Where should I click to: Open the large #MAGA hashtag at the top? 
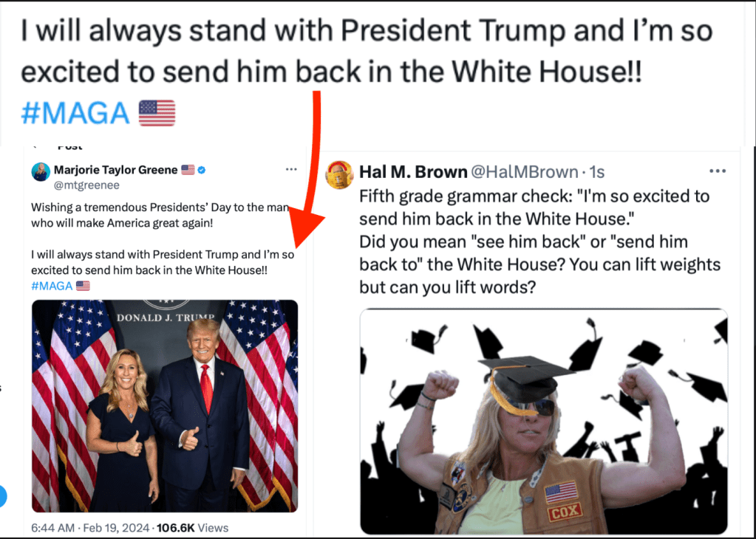pyautogui.click(x=75, y=113)
